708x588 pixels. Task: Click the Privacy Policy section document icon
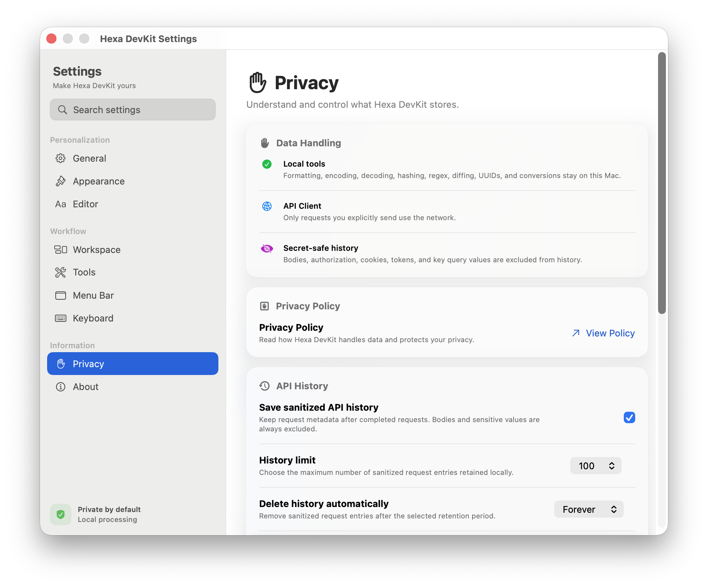pyautogui.click(x=264, y=306)
